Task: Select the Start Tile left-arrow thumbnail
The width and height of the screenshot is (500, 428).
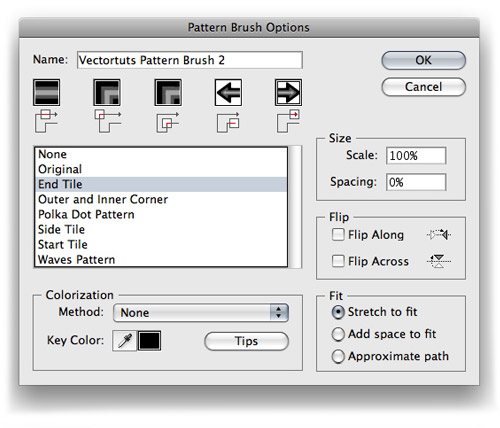Action: [228, 93]
